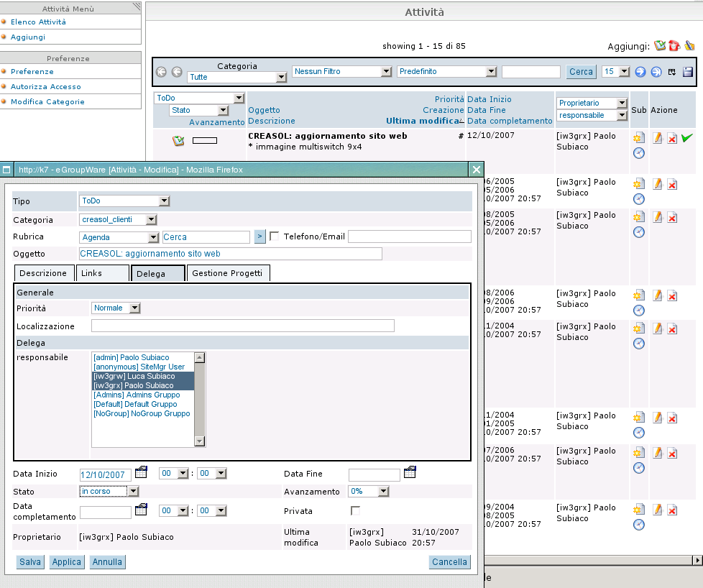Collapse the Attività Menù sidebar box
The height and width of the screenshot is (588, 703).
pyautogui.click(x=137, y=6)
